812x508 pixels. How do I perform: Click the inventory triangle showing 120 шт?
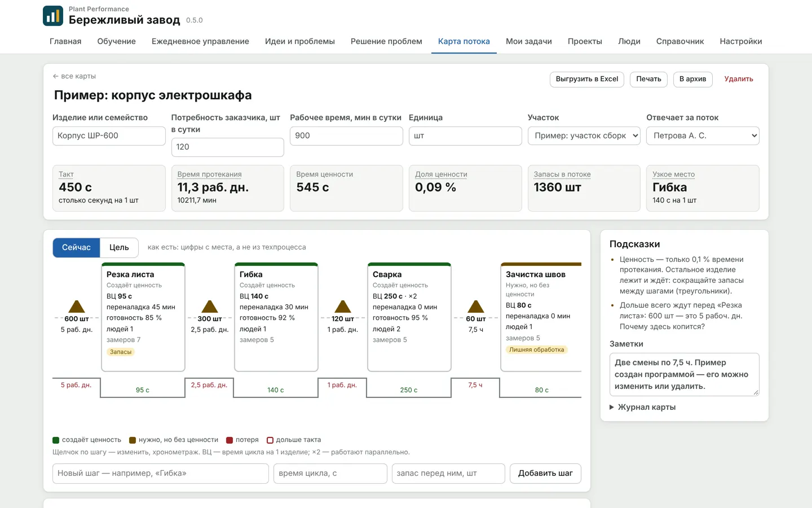coord(343,307)
